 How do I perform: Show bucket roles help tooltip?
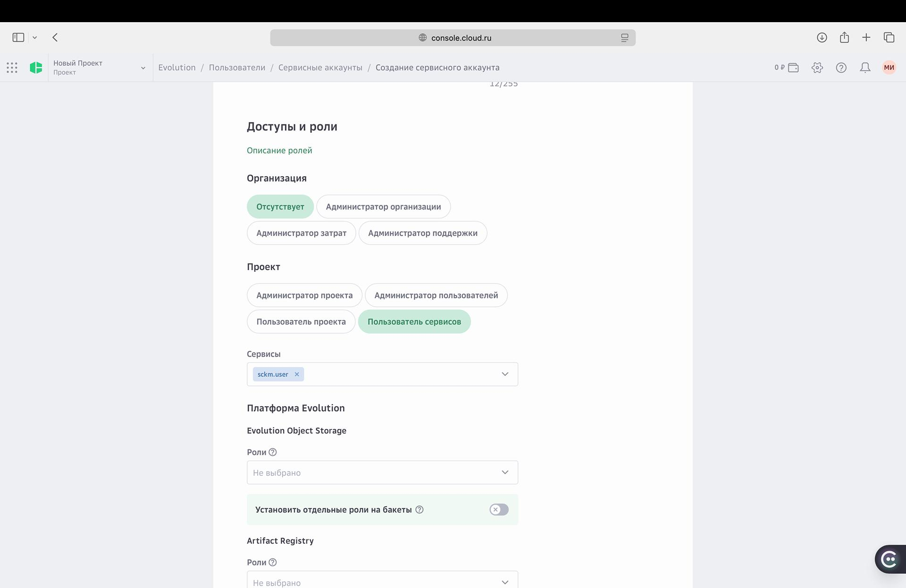(419, 510)
